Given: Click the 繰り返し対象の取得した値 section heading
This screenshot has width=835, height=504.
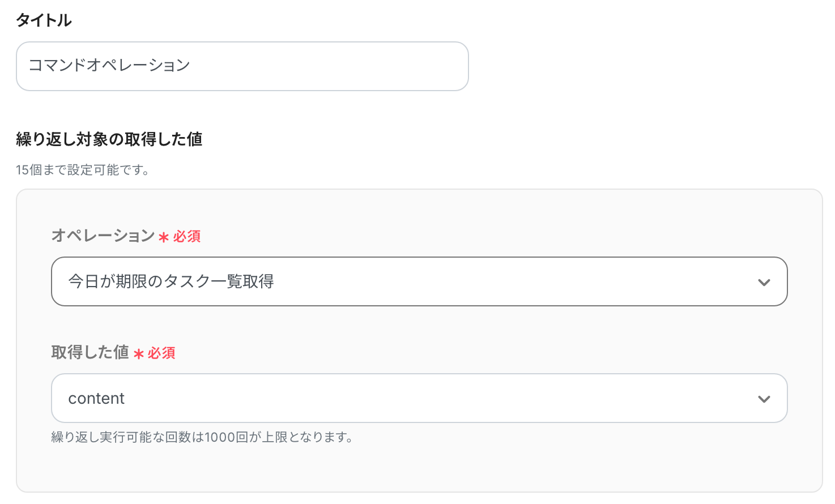Looking at the screenshot, I should click(109, 139).
